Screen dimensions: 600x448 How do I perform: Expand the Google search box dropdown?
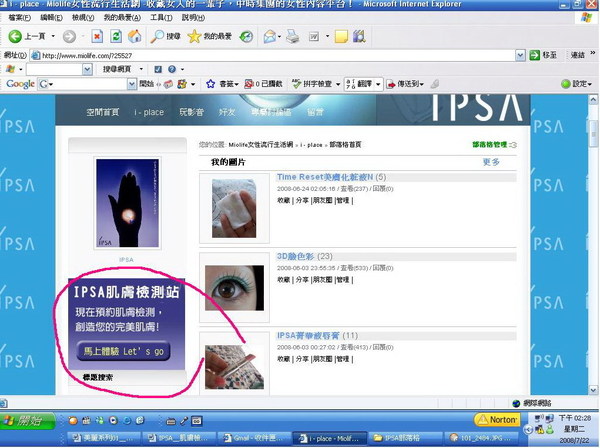(132, 84)
